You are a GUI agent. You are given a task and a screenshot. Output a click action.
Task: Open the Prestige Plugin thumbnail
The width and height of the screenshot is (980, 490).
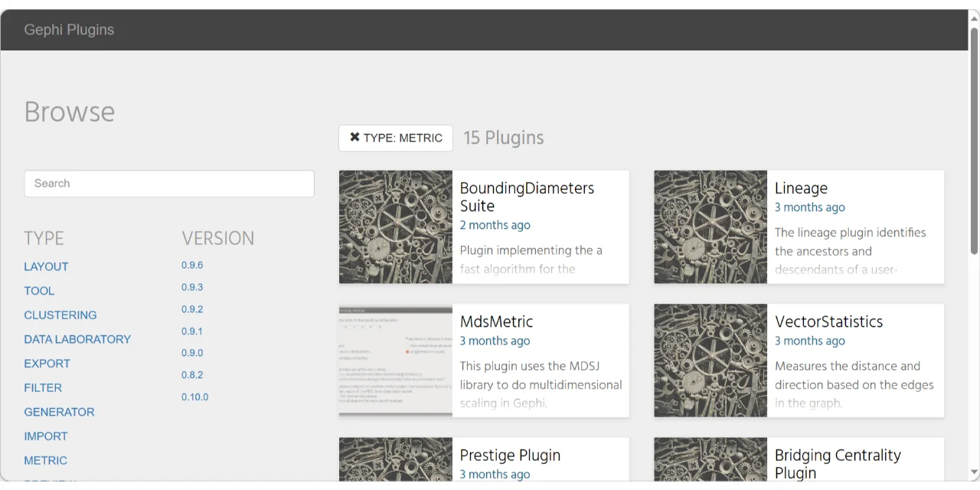[396, 459]
